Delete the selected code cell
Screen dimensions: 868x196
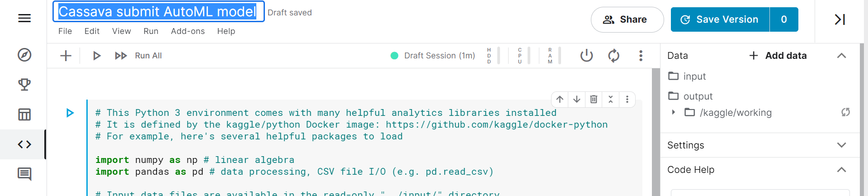(594, 100)
